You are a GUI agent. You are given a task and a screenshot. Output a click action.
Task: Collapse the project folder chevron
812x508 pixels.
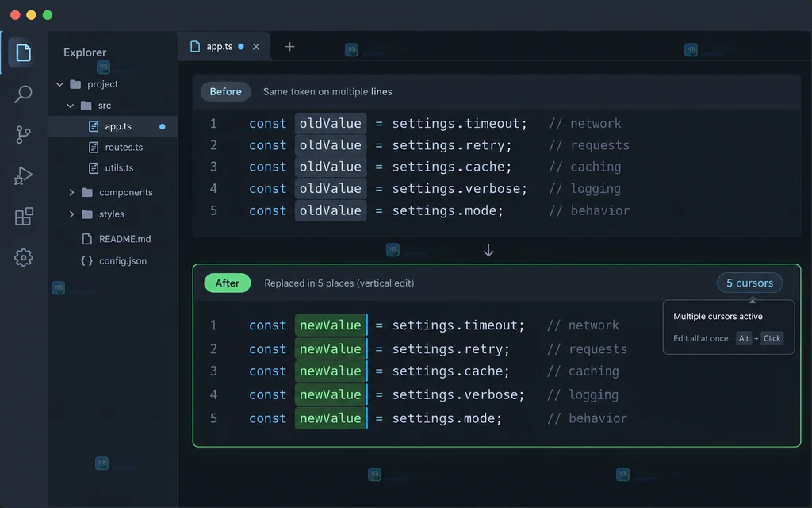click(x=59, y=84)
